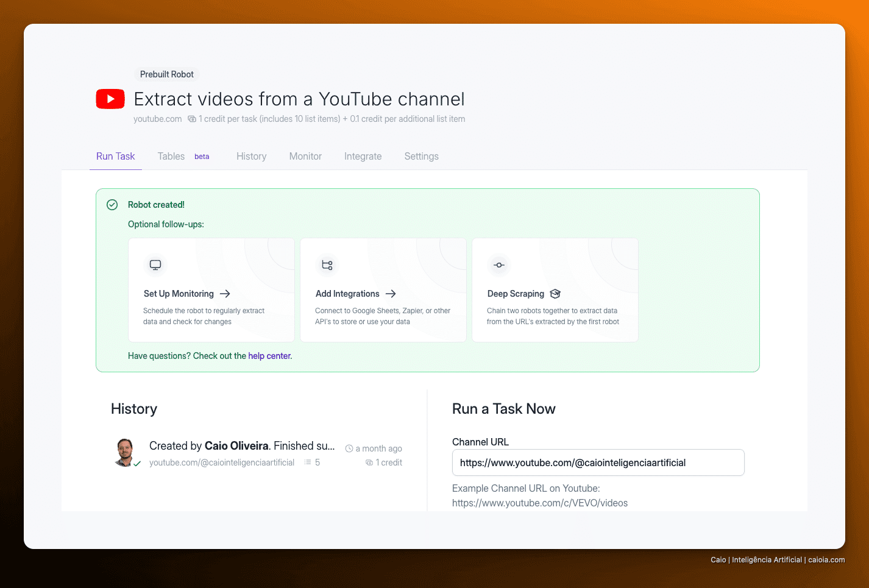Switch to the Monitor tab
The width and height of the screenshot is (869, 588).
click(x=305, y=156)
